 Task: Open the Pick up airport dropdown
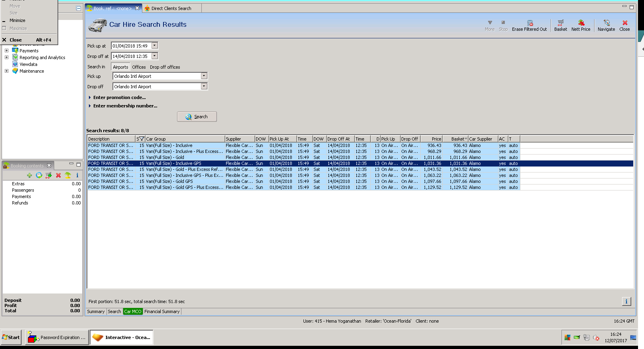(204, 76)
